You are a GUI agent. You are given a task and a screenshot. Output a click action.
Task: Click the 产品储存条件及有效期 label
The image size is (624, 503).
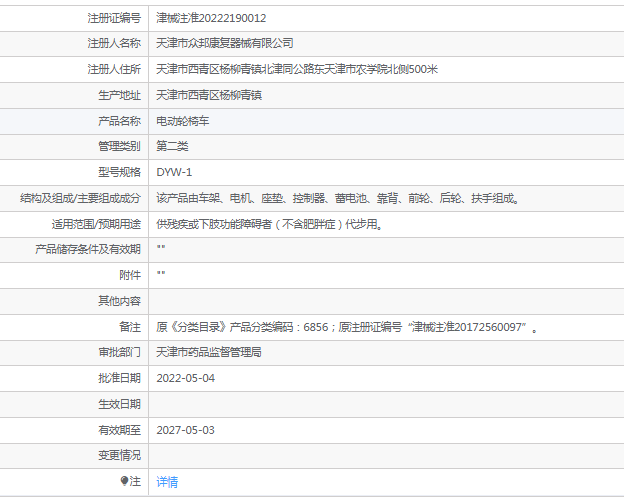(88, 249)
